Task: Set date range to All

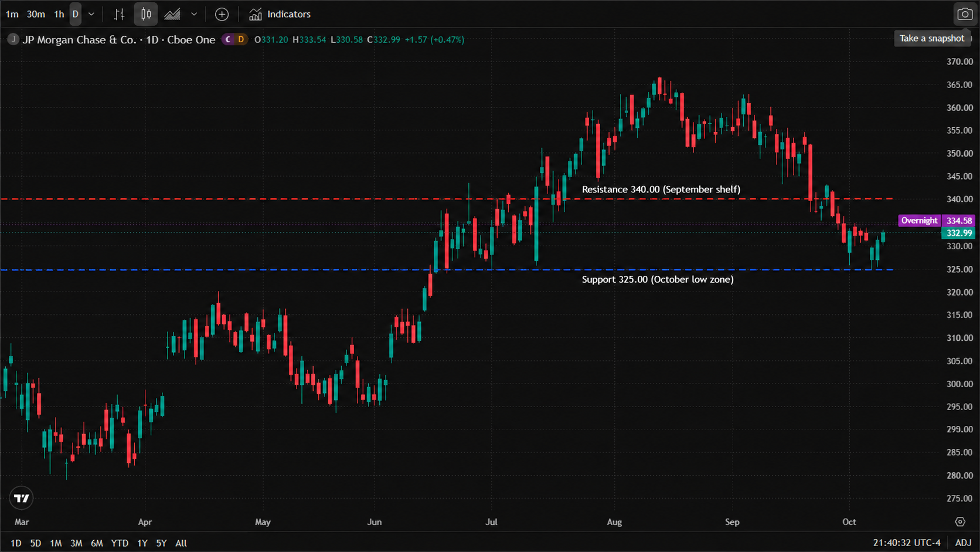Action: click(181, 543)
